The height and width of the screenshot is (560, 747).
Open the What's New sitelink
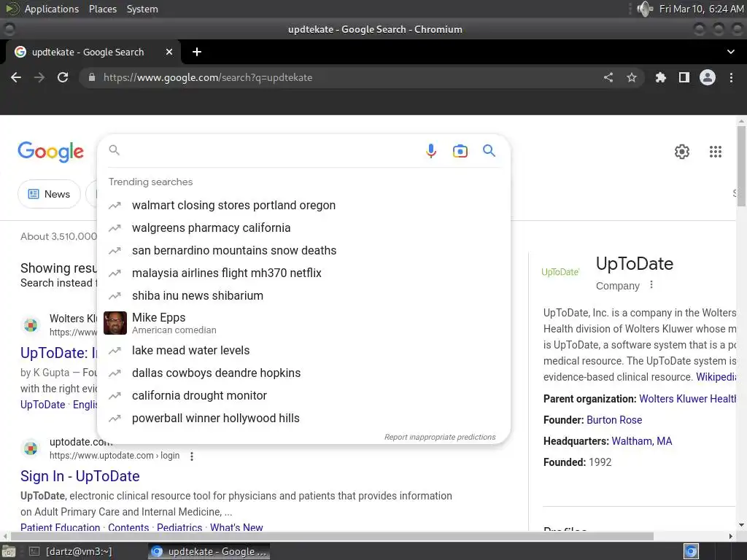click(236, 527)
